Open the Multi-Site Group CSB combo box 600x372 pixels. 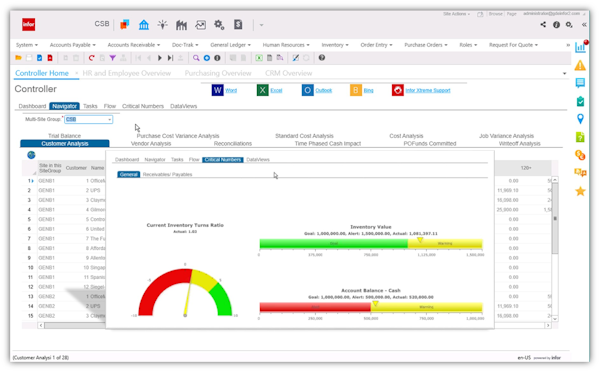pos(88,119)
